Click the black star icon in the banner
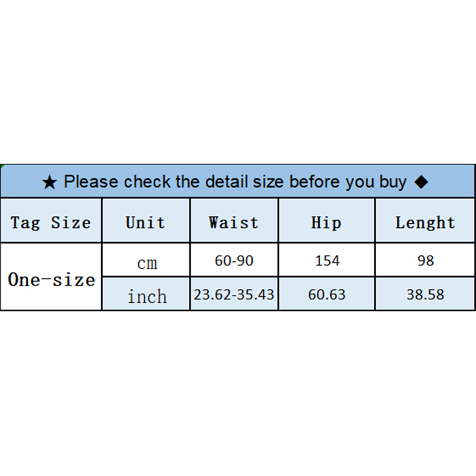This screenshot has height=476, width=476. [x=49, y=182]
